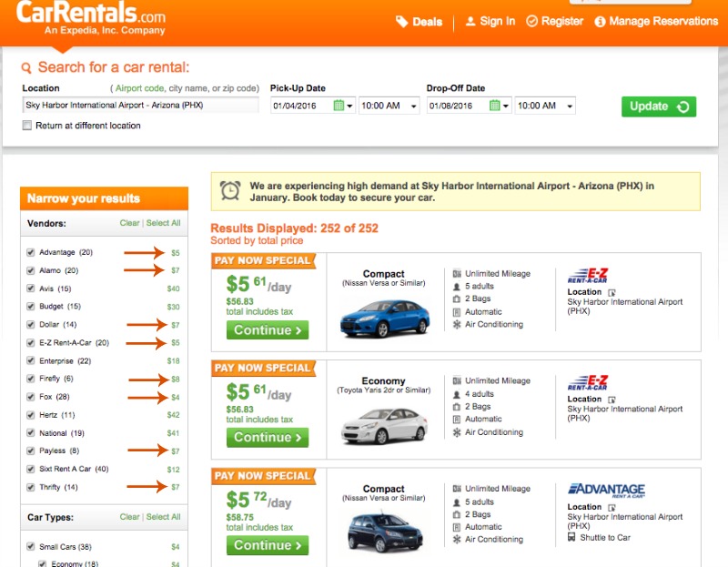Image resolution: width=728 pixels, height=567 pixels.
Task: Select All Car Types link
Action: click(164, 517)
